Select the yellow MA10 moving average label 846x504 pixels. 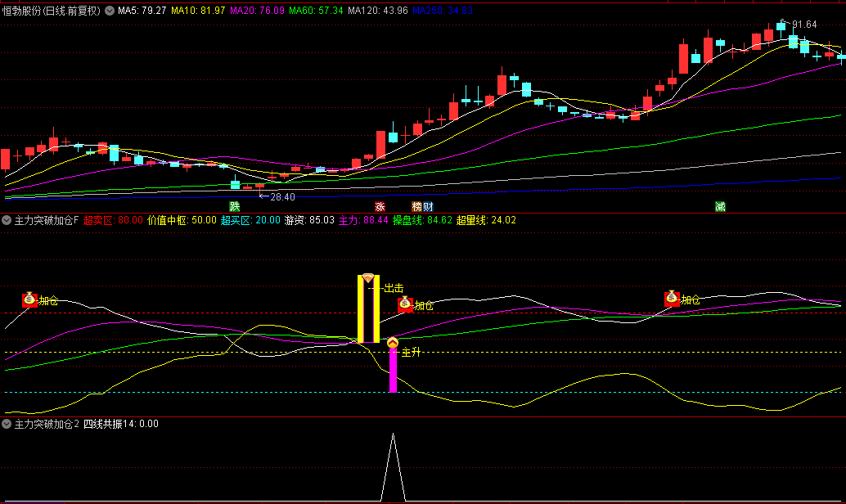200,11
